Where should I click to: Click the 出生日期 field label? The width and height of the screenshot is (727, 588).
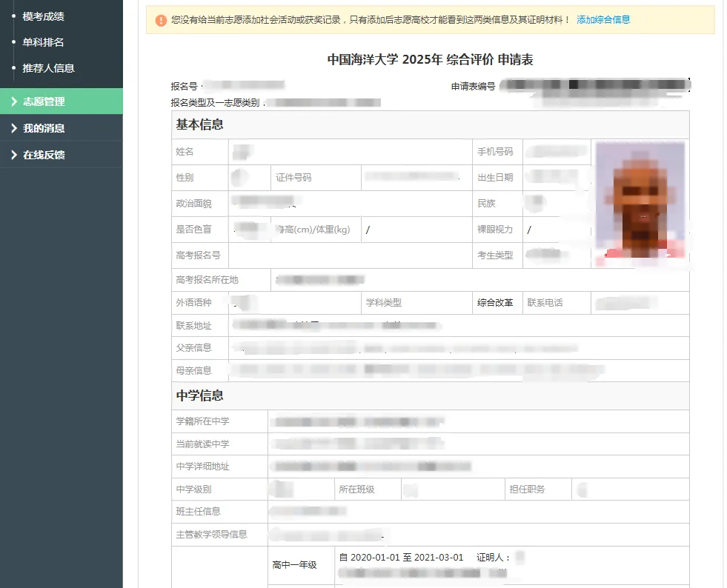pos(495,178)
